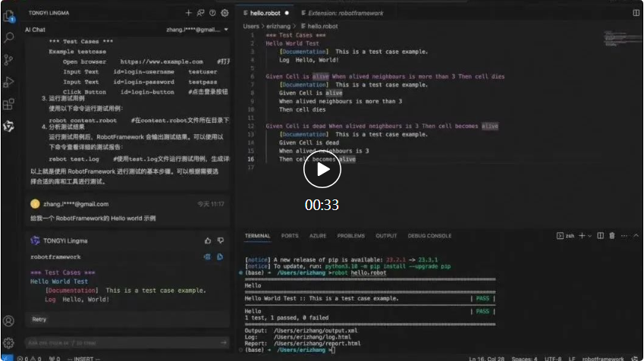Open the Tongyi Lingma activity bar icon
The height and width of the screenshot is (361, 644).
point(8,126)
